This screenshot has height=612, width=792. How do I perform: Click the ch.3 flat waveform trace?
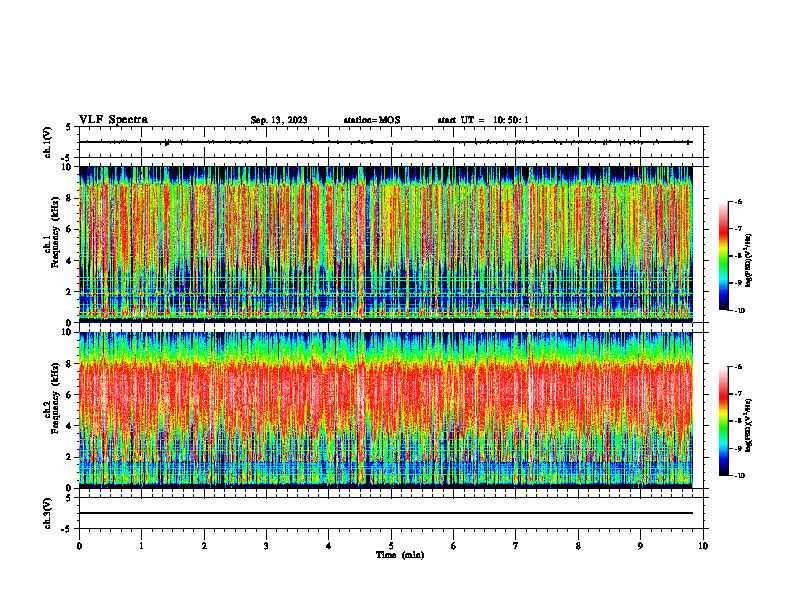tap(386, 513)
